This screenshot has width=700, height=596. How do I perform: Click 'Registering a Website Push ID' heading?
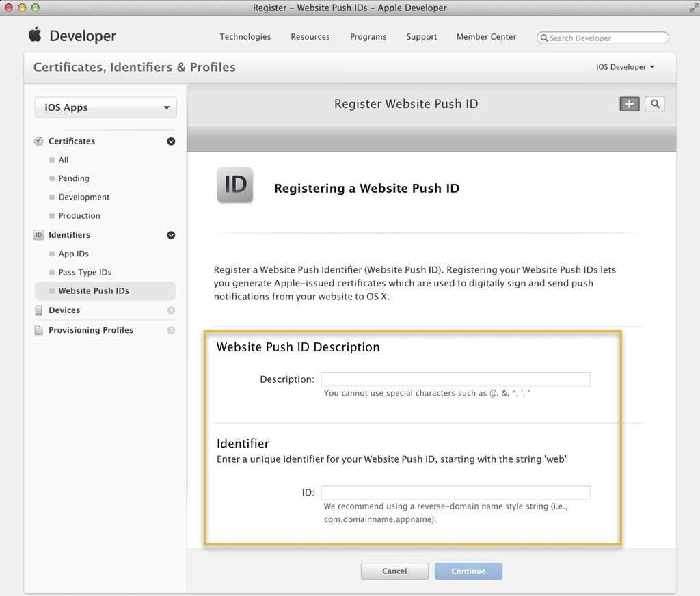click(x=366, y=189)
